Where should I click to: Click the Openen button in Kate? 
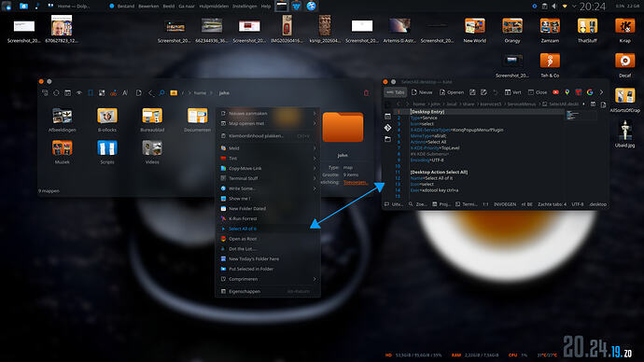click(x=452, y=92)
